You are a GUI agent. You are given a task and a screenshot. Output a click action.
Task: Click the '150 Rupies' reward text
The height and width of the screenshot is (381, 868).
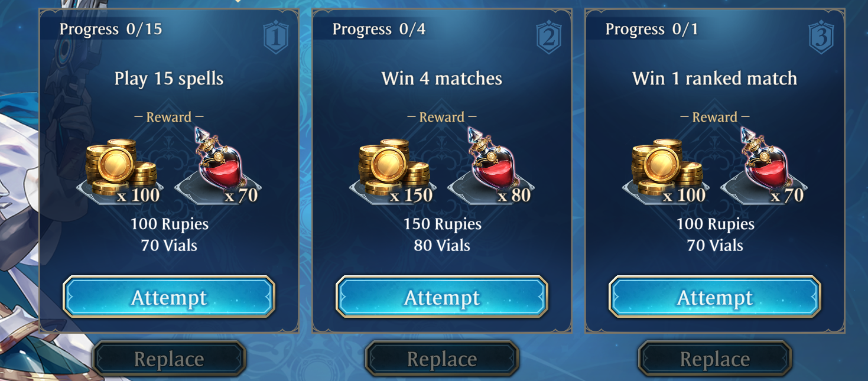[443, 224]
